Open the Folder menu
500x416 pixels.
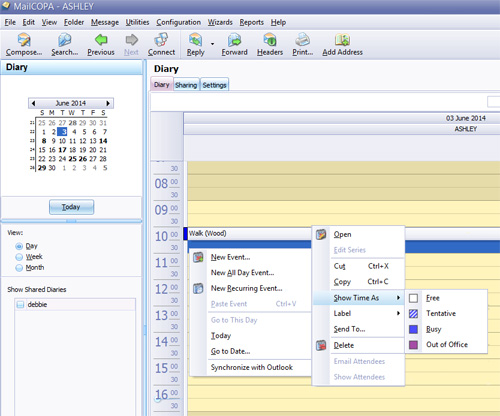74,22
